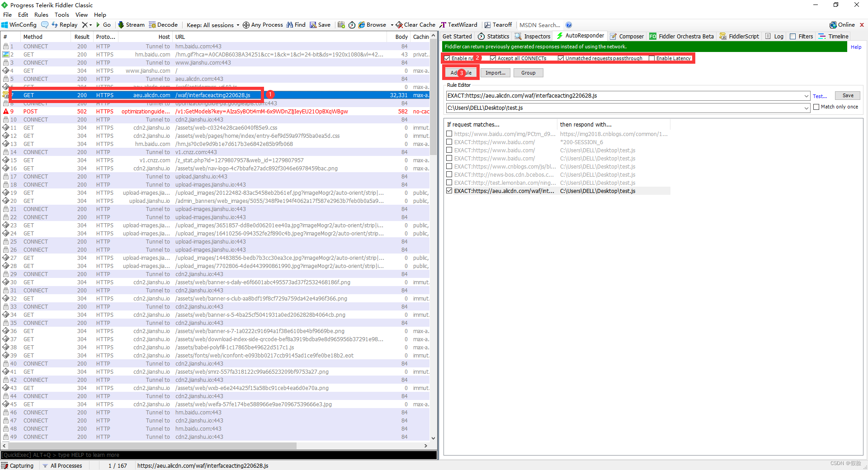Check the Match only once box
This screenshot has height=470, width=868.
pyautogui.click(x=816, y=107)
